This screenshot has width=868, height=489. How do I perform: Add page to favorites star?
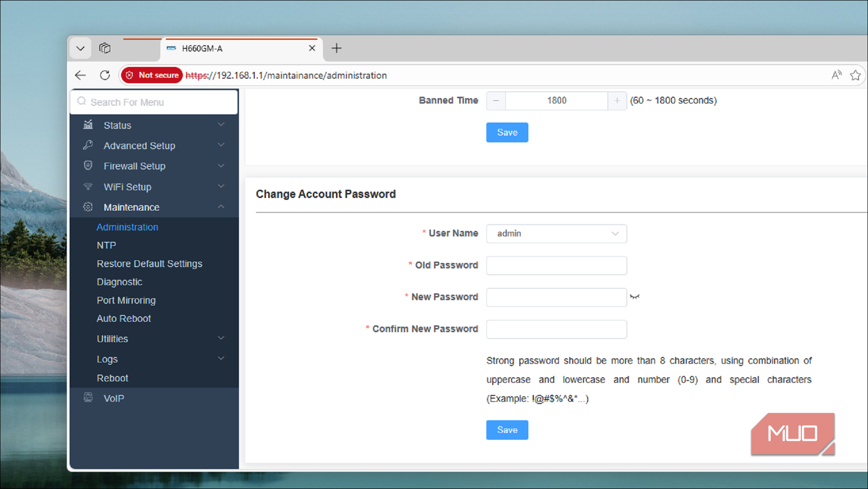[855, 75]
